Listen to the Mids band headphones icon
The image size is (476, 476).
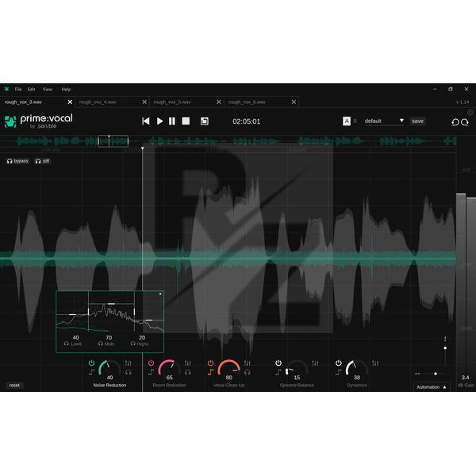[x=101, y=344]
